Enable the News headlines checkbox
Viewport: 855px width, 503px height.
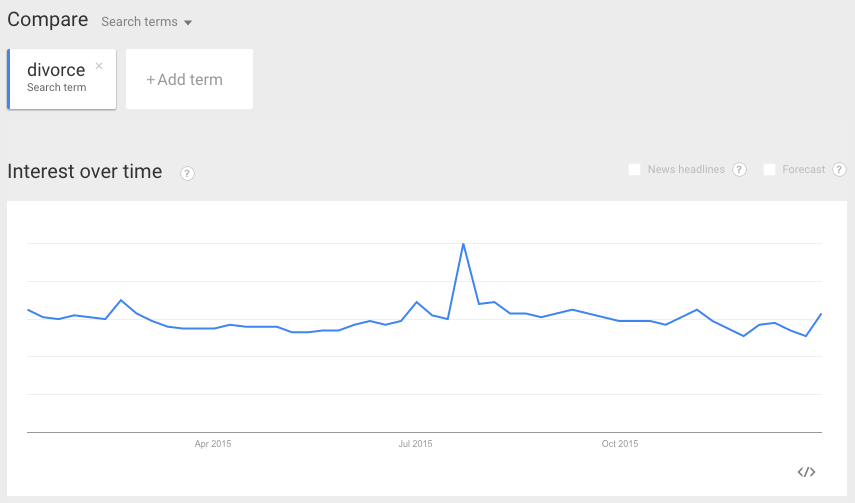pyautogui.click(x=634, y=170)
